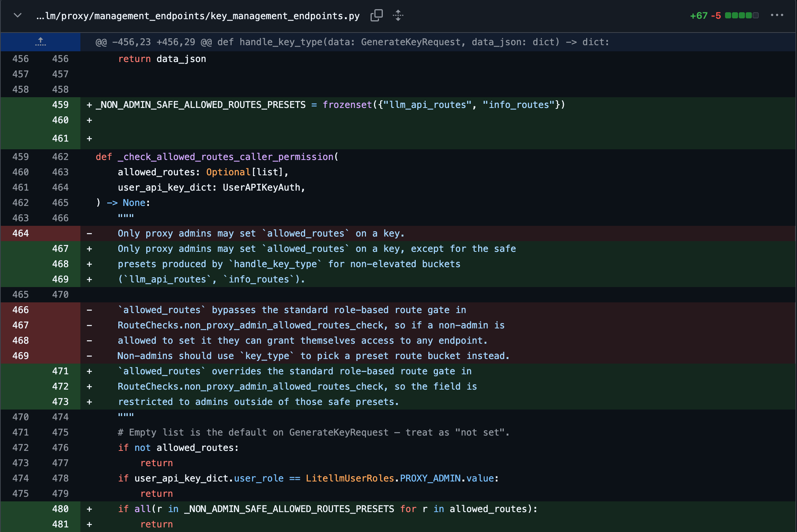Viewport: 797px width, 532px height.
Task: Click the key_management_endpoints.py file path
Action: [x=198, y=16]
